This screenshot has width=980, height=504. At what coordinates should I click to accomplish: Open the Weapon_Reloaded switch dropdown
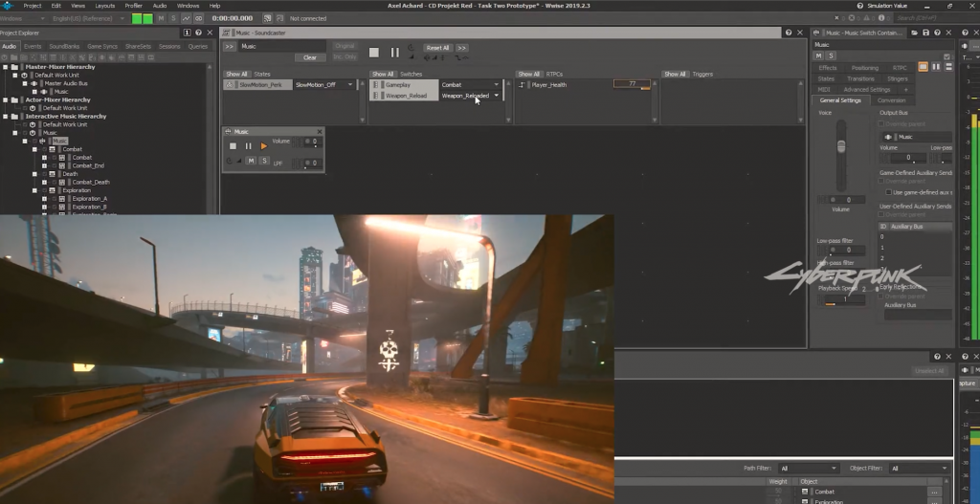coord(471,96)
